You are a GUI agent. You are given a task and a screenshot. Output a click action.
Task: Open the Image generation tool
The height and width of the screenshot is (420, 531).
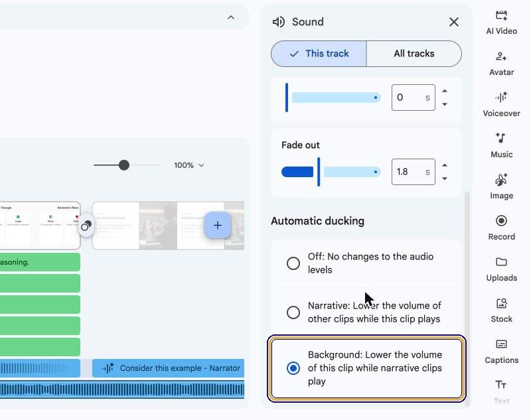pyautogui.click(x=501, y=187)
